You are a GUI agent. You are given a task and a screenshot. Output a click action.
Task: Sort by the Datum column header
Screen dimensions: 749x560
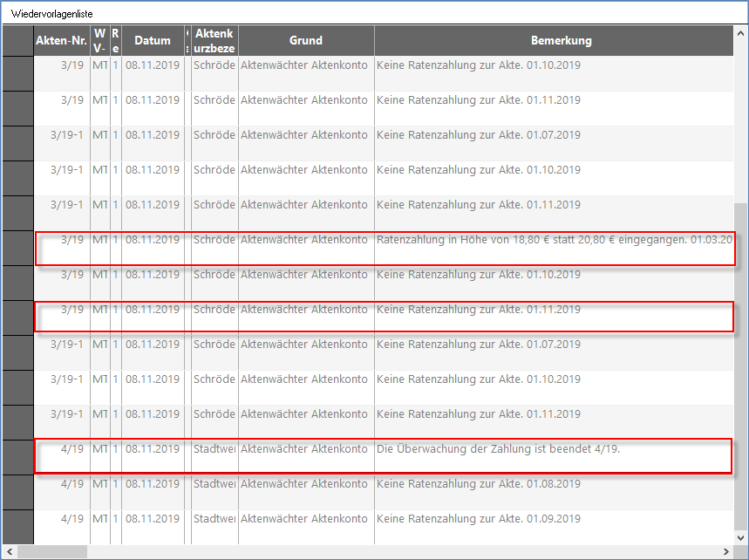[x=153, y=41]
